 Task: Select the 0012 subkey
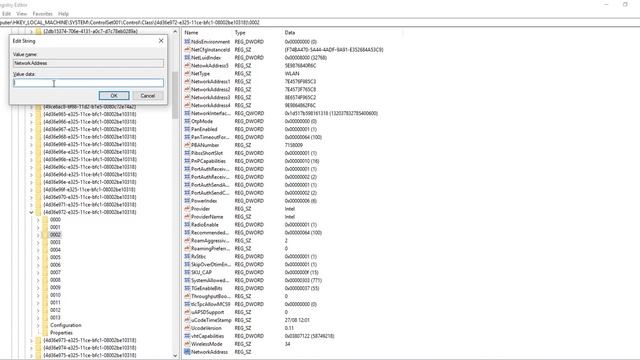click(56, 310)
